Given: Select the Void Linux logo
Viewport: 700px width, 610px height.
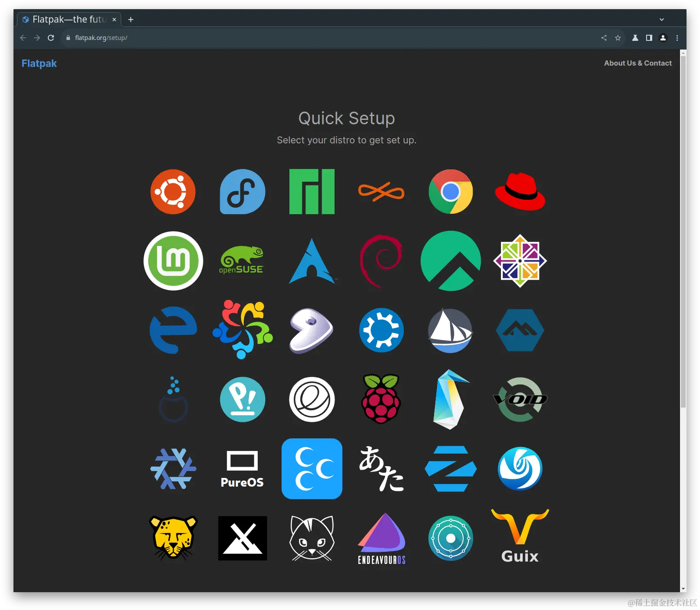Looking at the screenshot, I should (x=520, y=399).
